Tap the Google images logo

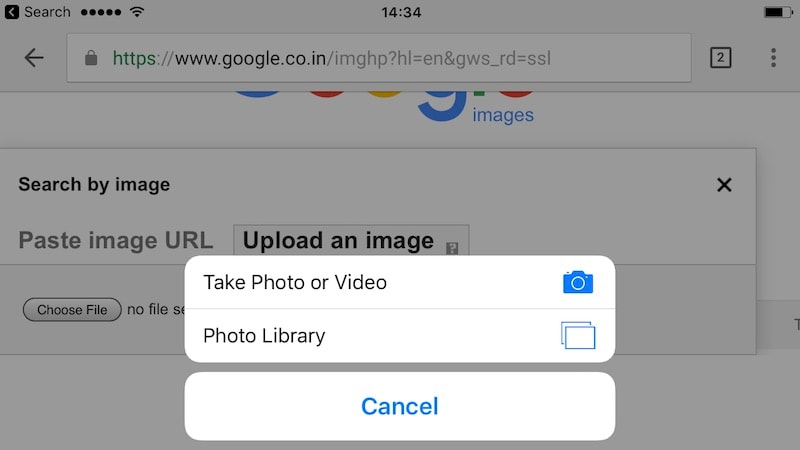(385, 108)
